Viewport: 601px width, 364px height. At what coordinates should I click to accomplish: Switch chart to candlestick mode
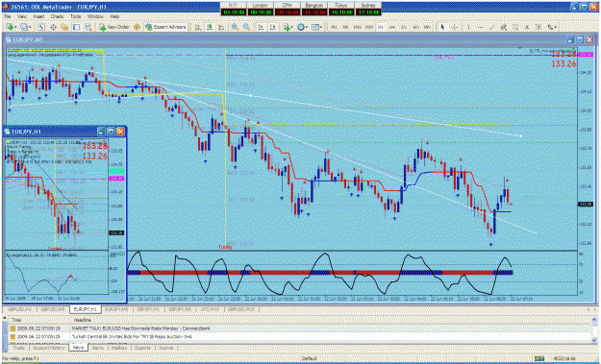(210, 27)
